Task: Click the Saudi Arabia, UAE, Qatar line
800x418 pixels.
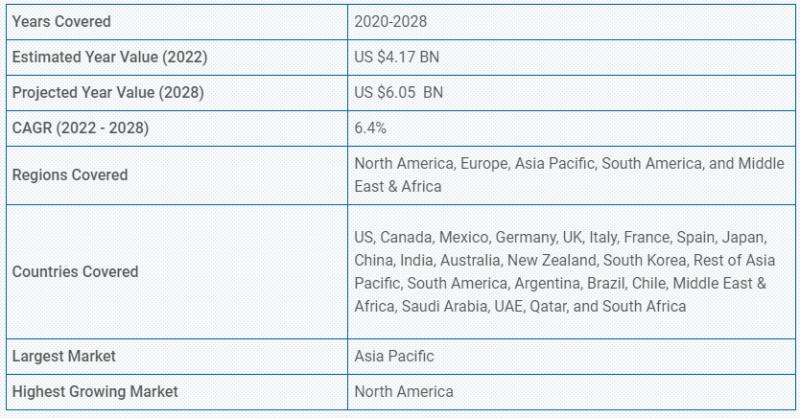Action: [520, 306]
